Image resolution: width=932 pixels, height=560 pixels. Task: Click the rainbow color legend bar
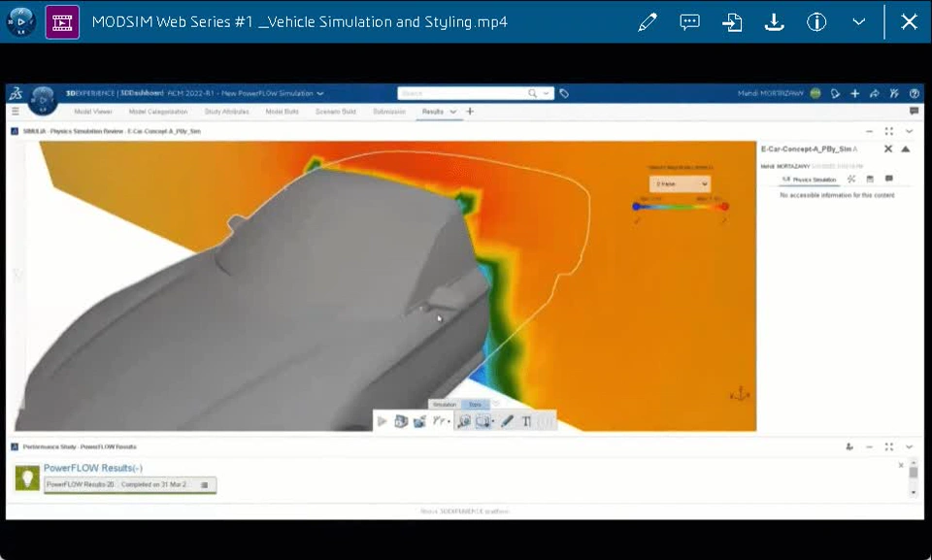click(x=680, y=207)
